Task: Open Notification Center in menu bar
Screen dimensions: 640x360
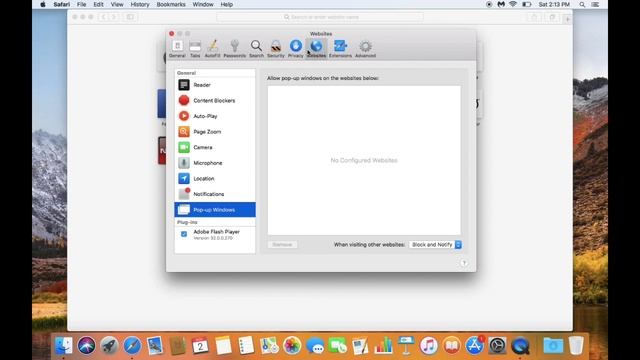Action: click(x=595, y=4)
